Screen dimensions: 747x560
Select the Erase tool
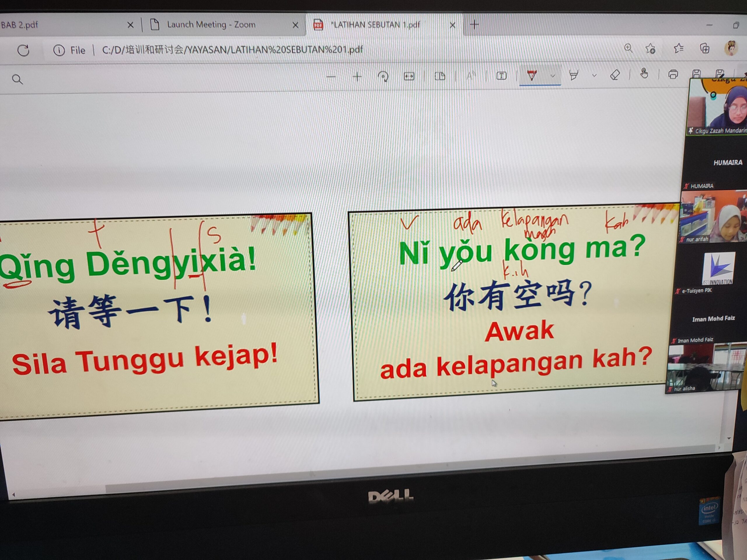pos(615,75)
